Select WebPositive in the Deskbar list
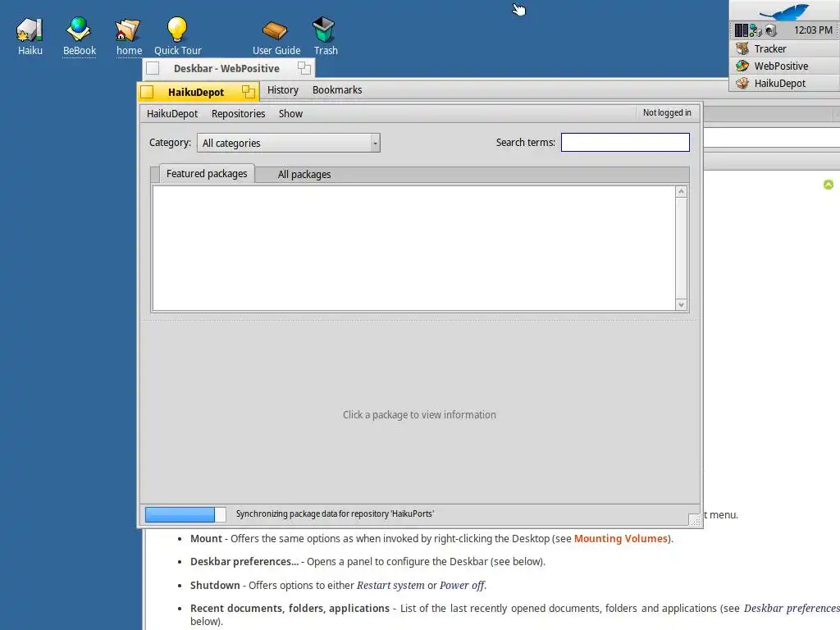Image resolution: width=840 pixels, height=630 pixels. [784, 66]
